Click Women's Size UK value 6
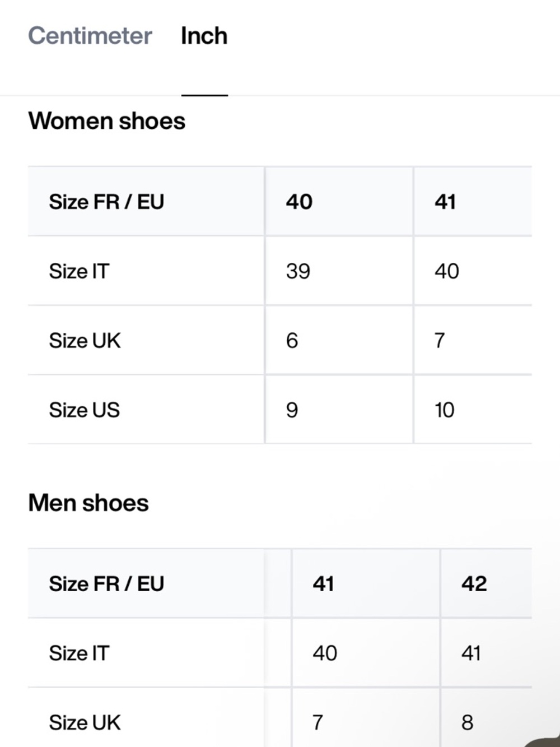560x747 pixels. point(292,341)
